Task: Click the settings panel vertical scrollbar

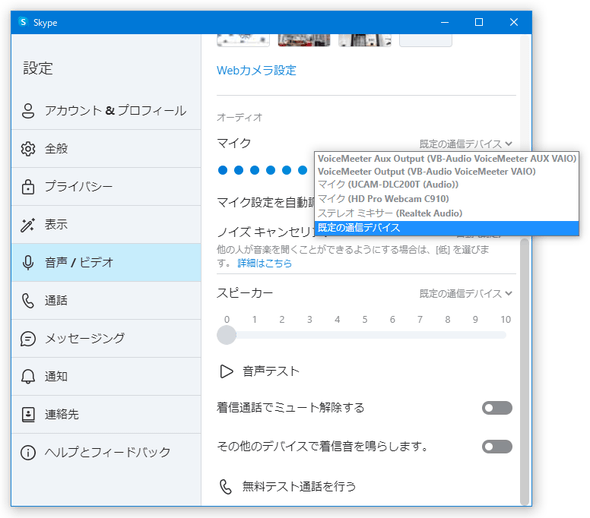Action: click(x=524, y=372)
